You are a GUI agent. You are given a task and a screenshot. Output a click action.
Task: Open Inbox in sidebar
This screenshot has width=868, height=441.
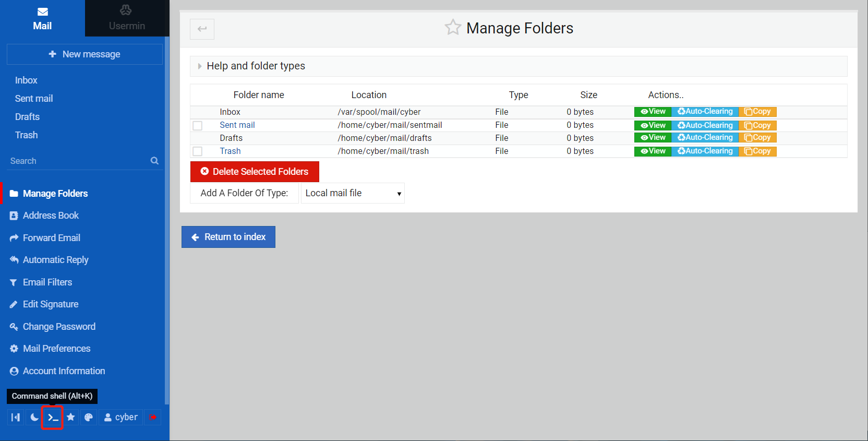coord(26,80)
